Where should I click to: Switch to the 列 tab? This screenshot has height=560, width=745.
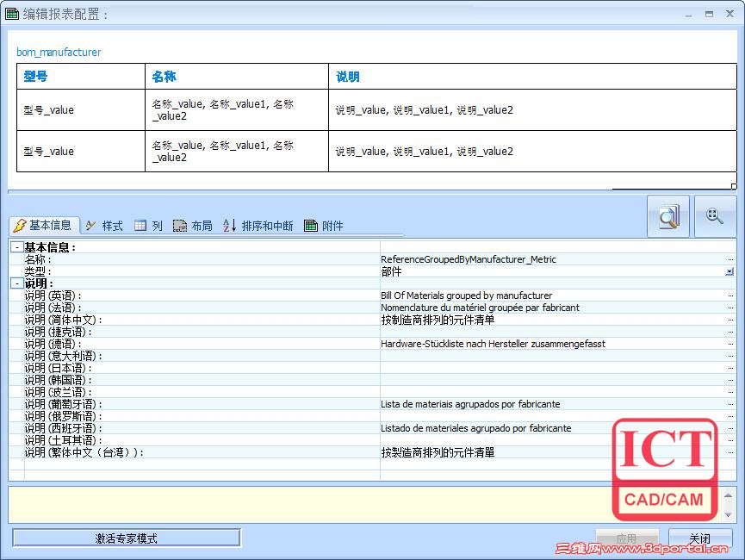149,226
